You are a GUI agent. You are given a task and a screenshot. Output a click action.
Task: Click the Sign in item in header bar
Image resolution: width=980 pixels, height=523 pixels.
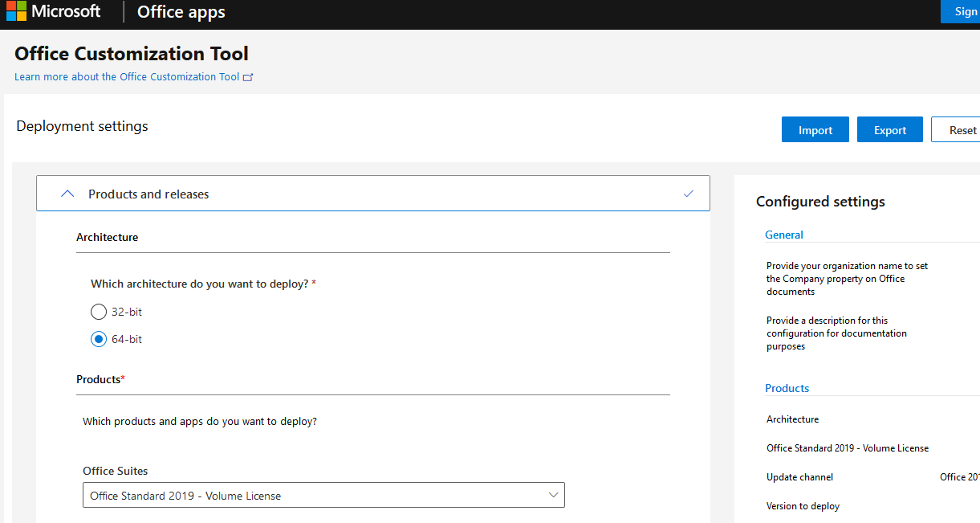tap(966, 11)
